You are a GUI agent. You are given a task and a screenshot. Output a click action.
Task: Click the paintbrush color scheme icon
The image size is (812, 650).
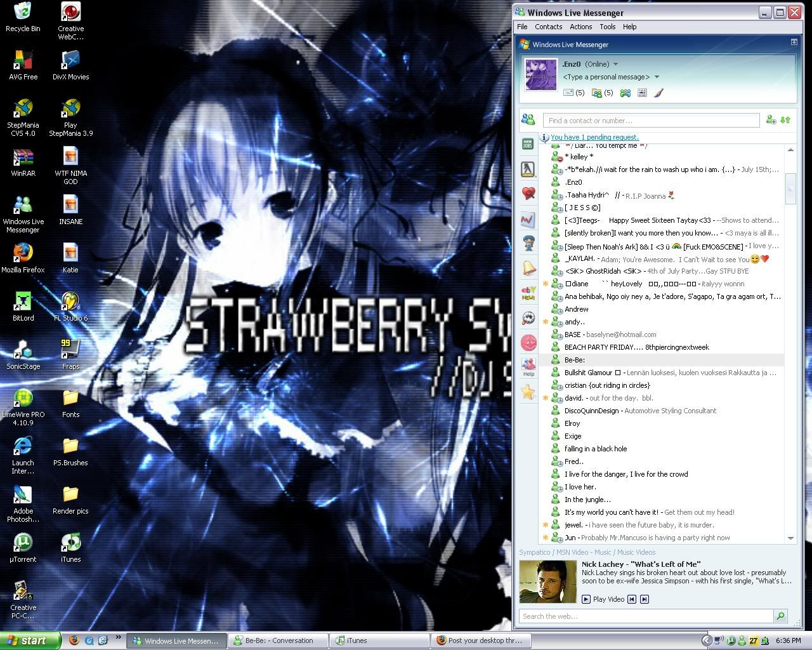[658, 93]
